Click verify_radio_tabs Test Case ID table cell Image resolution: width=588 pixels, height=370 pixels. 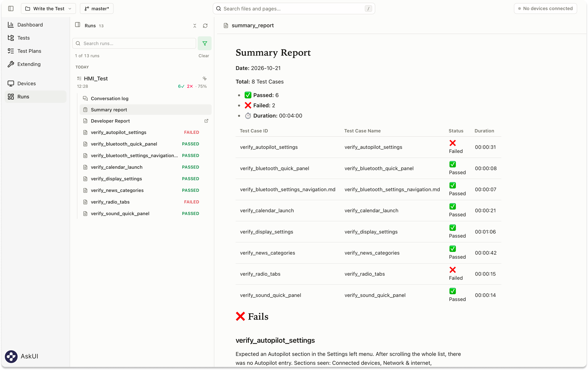click(x=260, y=274)
